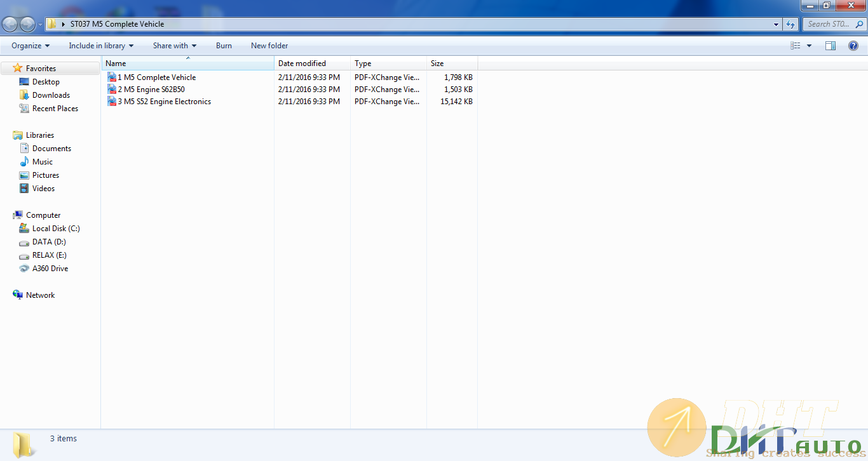The image size is (868, 461).
Task: Click the Back navigation arrow
Action: (x=10, y=24)
